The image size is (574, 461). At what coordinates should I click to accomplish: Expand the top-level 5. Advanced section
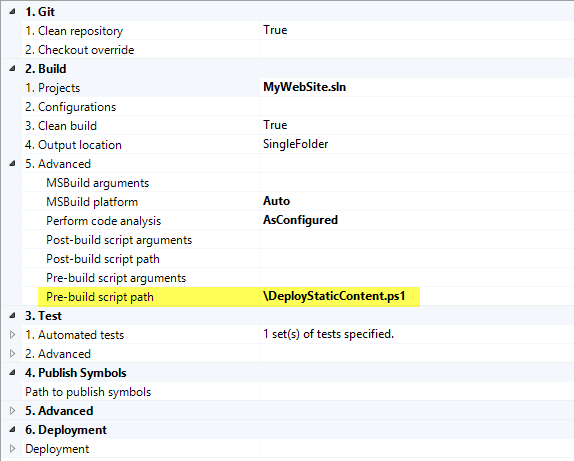click(12, 411)
